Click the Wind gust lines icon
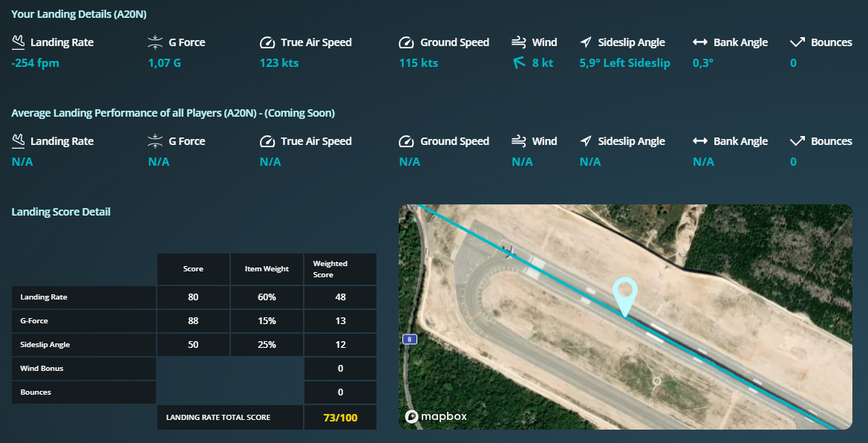Viewport: 868px width, 443px height. (x=518, y=42)
